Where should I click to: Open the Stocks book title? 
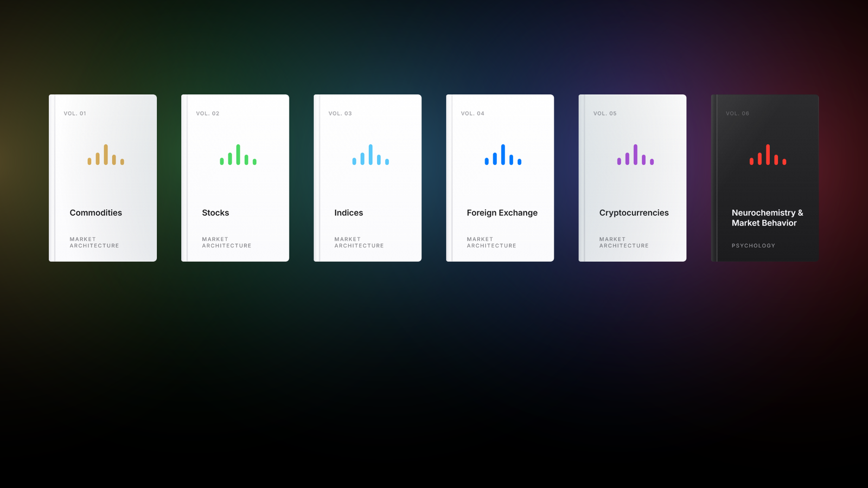pyautogui.click(x=215, y=213)
